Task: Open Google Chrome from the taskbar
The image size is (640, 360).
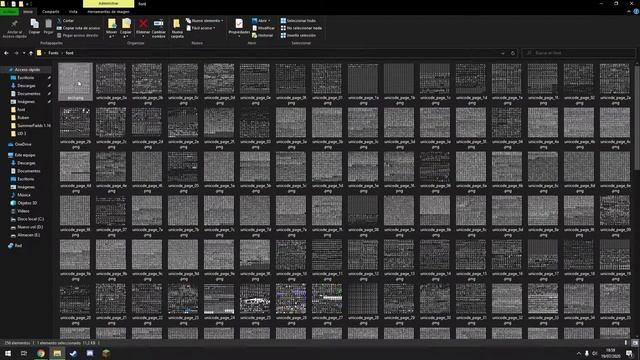Action: point(41,353)
